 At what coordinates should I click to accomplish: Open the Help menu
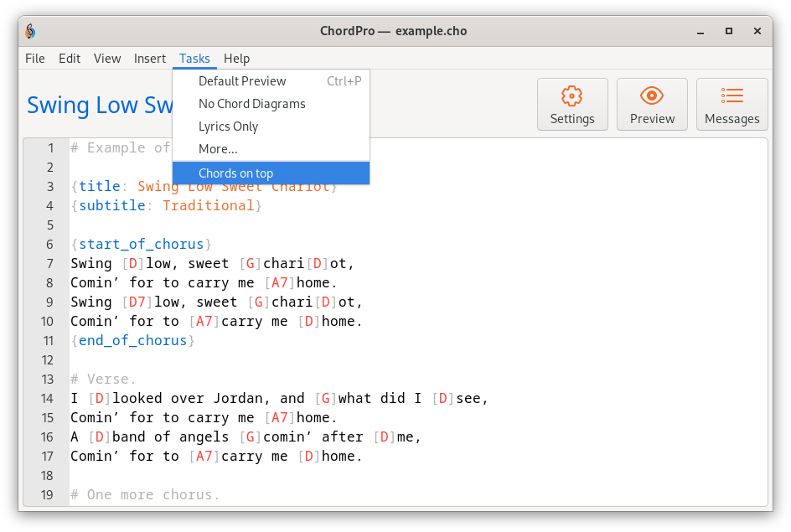[x=236, y=59]
